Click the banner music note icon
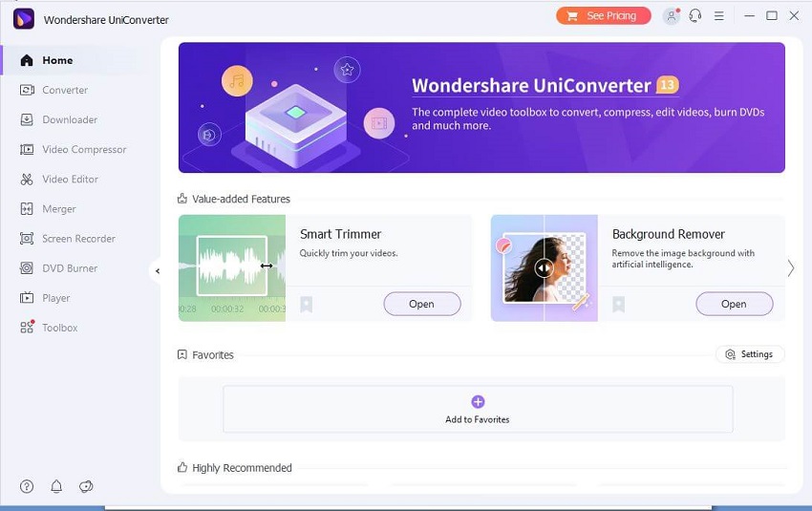This screenshot has width=812, height=511. click(x=237, y=81)
